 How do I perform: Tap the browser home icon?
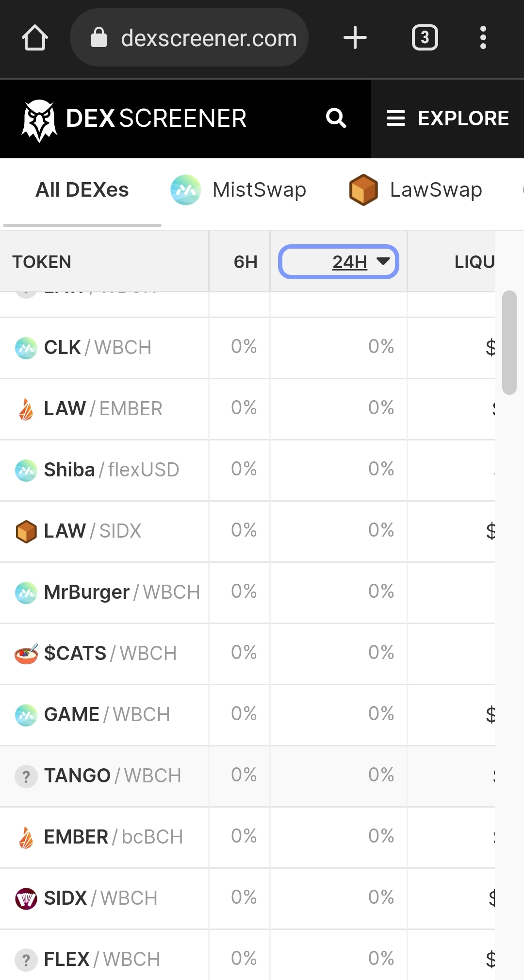[35, 38]
